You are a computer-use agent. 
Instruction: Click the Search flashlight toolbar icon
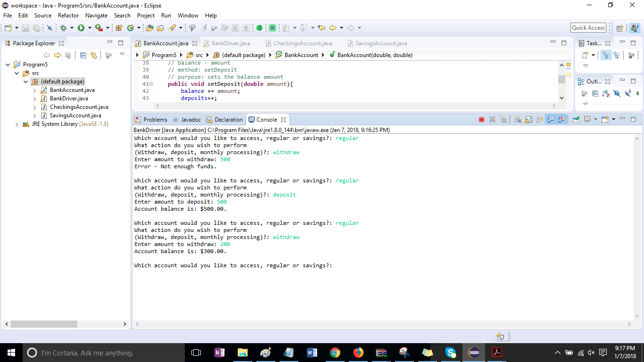point(172,28)
